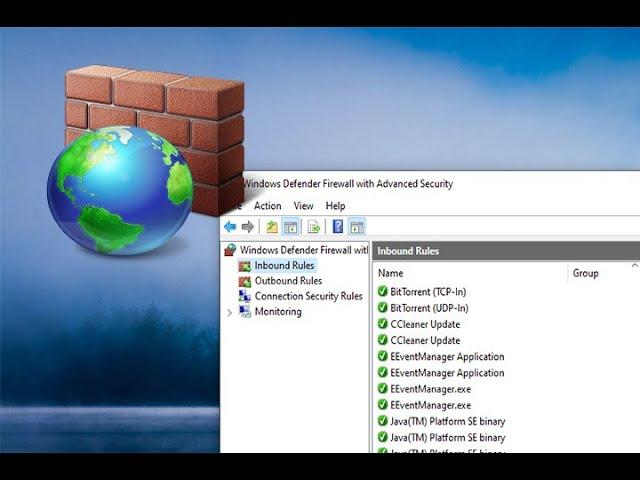Click the Connection Security Rules tree icon
This screenshot has width=640, height=480.
point(244,296)
